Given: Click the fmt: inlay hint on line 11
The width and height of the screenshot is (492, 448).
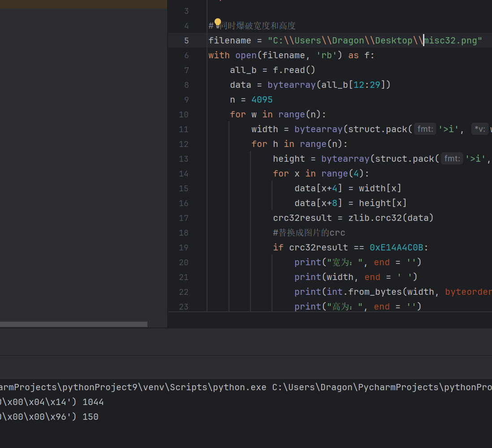Looking at the screenshot, I should point(424,129).
